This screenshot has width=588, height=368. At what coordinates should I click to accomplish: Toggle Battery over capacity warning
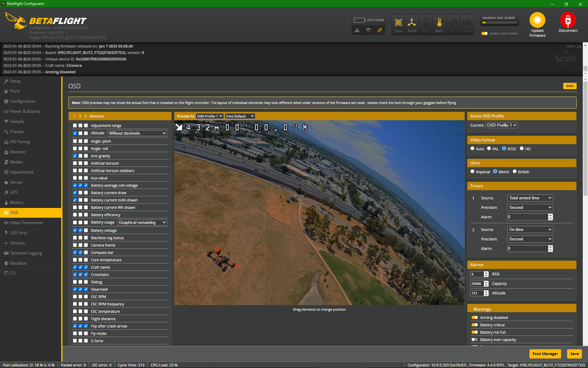tap(475, 339)
